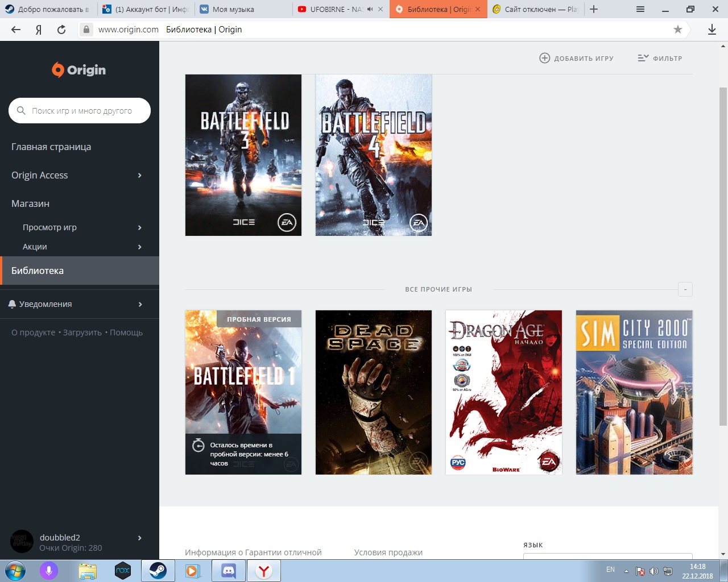Screen dimensions: 728x582
Task: Click the page vertical scrollbar
Action: 723,256
